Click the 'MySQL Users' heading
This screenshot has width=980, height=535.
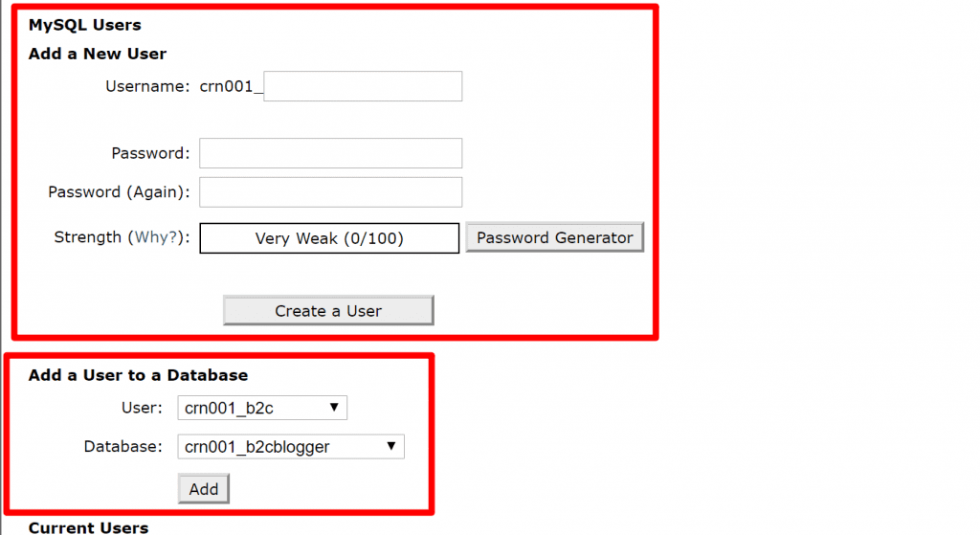[84, 25]
